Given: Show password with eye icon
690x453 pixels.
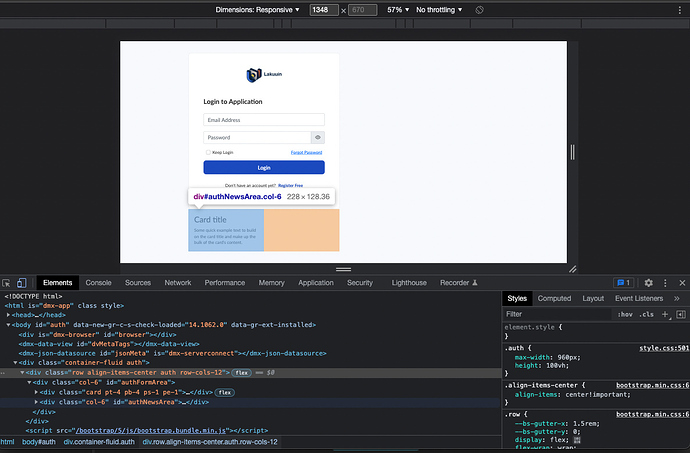Looking at the screenshot, I should click(318, 137).
